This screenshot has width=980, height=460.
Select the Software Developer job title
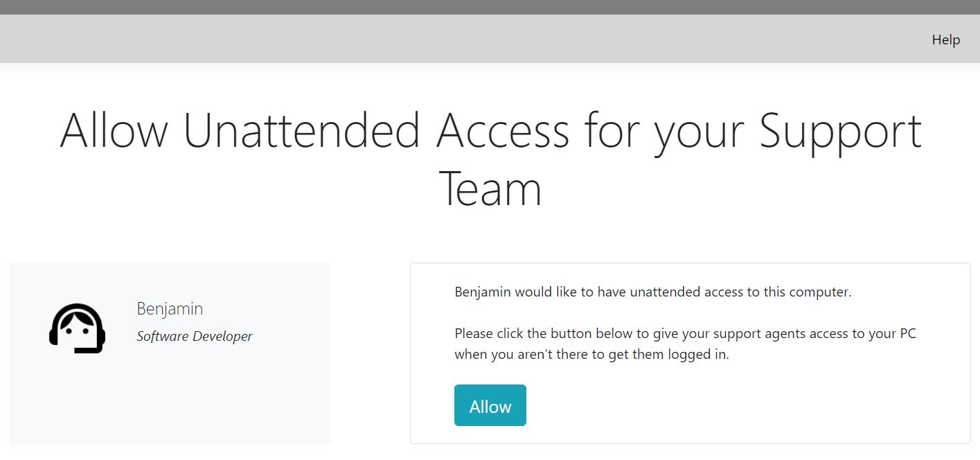coord(195,337)
